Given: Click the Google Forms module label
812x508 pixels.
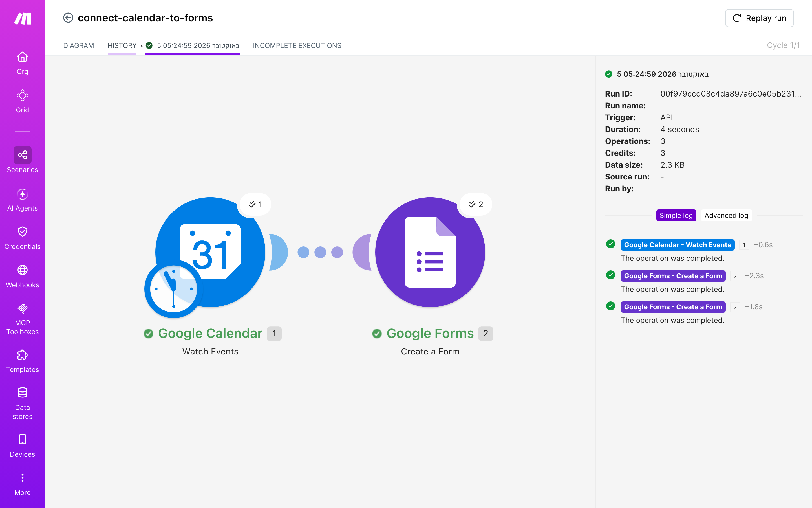Looking at the screenshot, I should [x=430, y=333].
